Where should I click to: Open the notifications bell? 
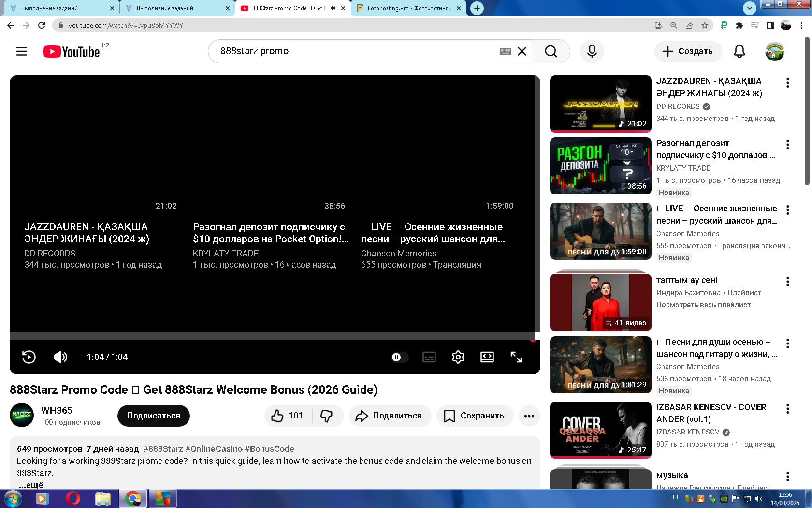click(x=739, y=51)
